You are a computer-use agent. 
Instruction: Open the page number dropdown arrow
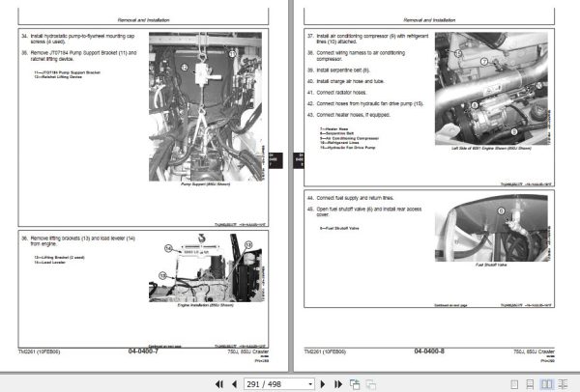[310, 384]
